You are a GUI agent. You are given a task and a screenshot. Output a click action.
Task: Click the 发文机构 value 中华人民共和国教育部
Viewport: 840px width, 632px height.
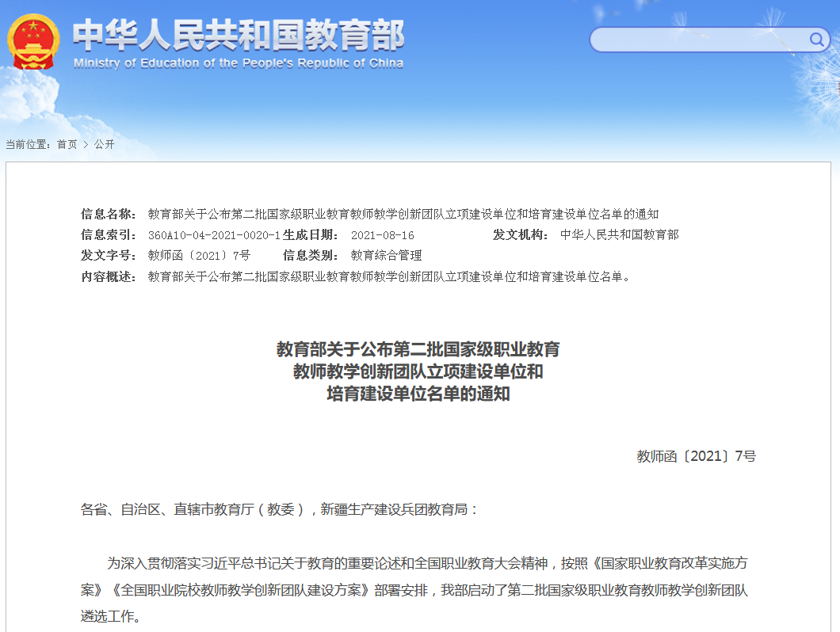(620, 234)
